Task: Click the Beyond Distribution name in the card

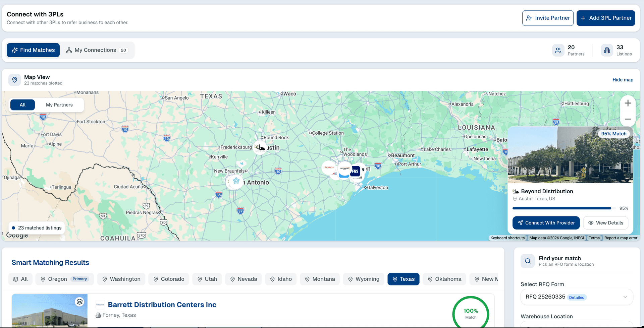Action: click(547, 191)
